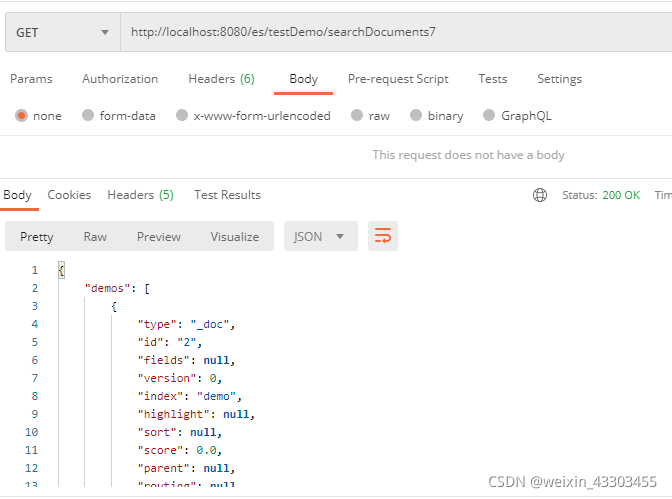Click the "version": 0 line
Viewport: 672px width, 499px height.
180,378
